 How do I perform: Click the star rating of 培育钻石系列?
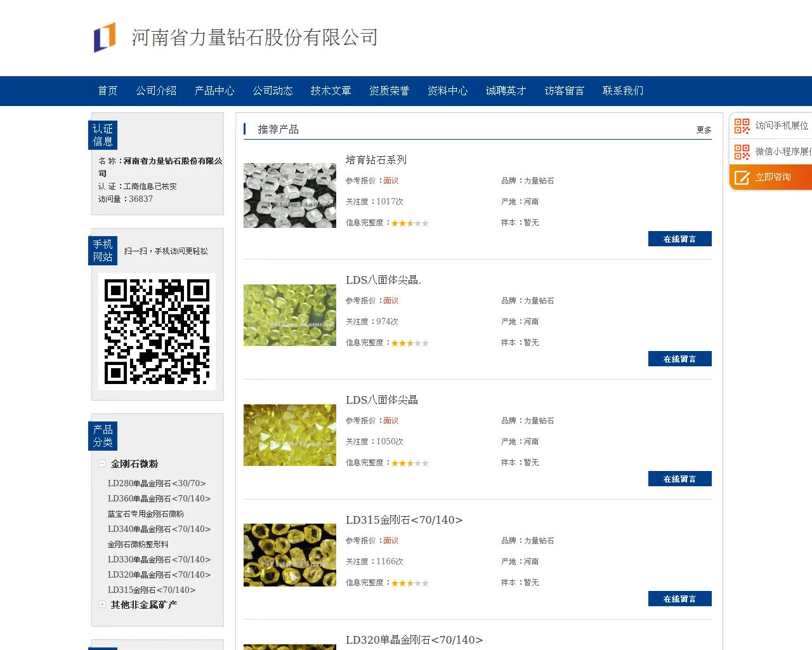click(410, 223)
